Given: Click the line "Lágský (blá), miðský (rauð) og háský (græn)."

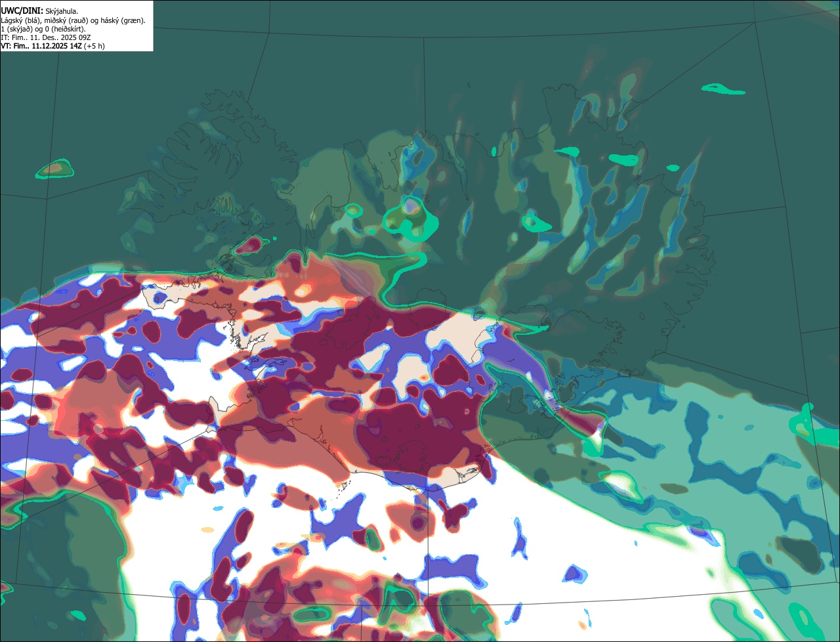Looking at the screenshot, I should [x=73, y=20].
